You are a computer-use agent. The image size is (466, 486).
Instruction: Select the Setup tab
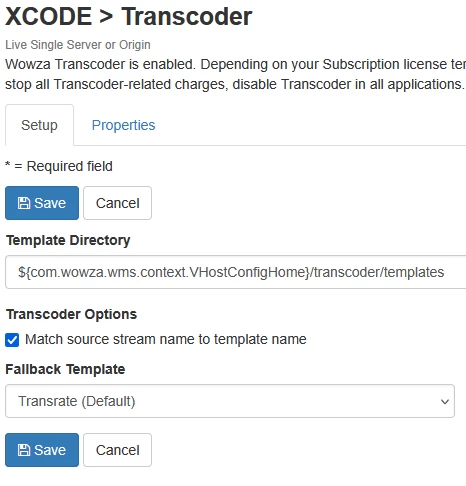(x=39, y=125)
